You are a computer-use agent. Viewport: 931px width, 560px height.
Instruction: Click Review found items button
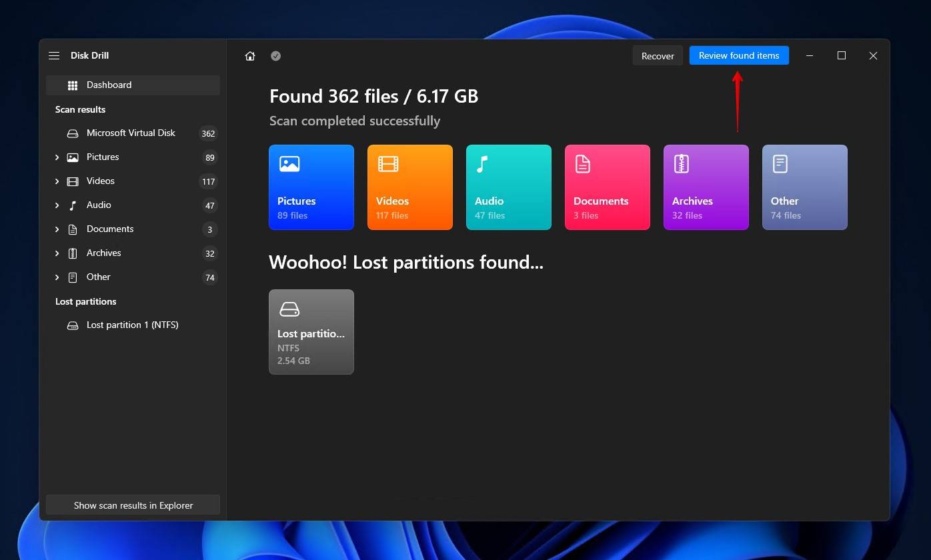[739, 55]
